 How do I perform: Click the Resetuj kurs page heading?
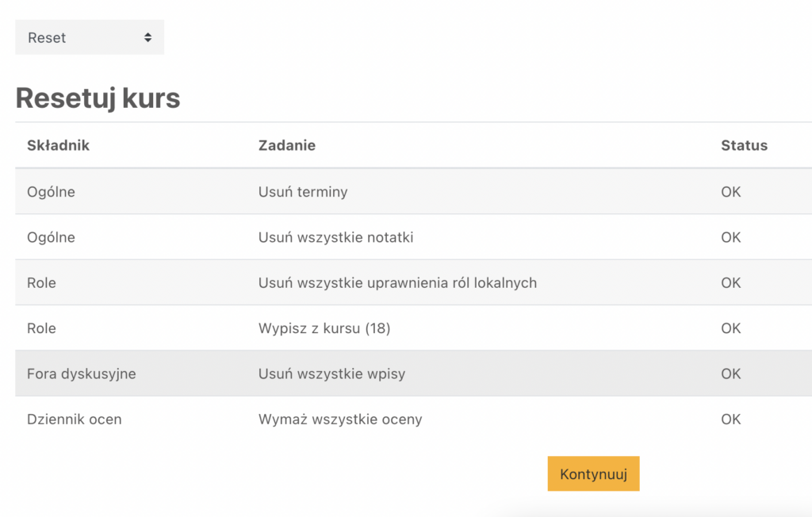pos(98,98)
